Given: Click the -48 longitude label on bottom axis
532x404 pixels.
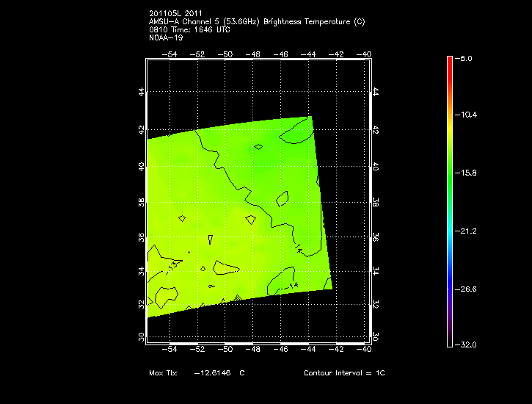Looking at the screenshot, I should [253, 350].
